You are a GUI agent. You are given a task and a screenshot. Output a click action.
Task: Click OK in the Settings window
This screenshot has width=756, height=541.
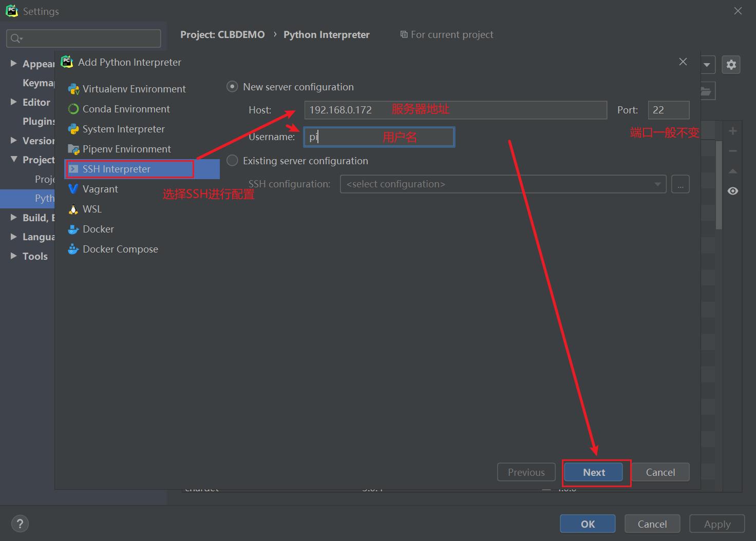pos(588,524)
